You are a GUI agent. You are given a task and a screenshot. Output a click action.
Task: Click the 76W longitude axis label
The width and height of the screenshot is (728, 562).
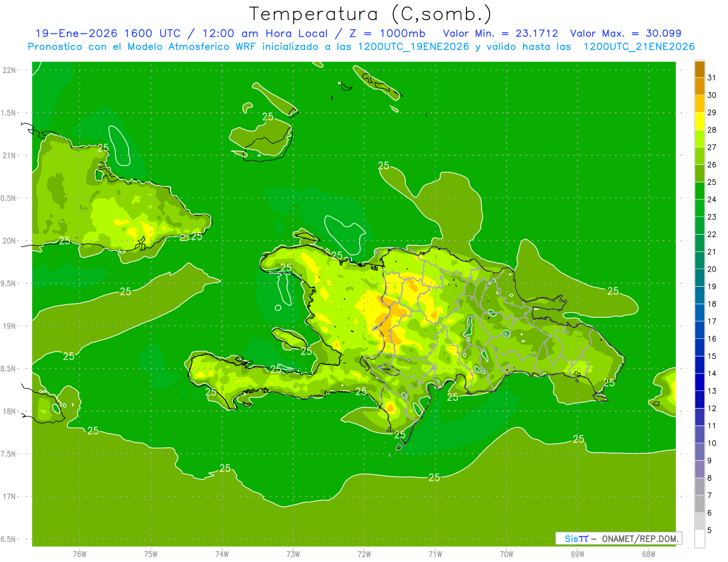[79, 554]
